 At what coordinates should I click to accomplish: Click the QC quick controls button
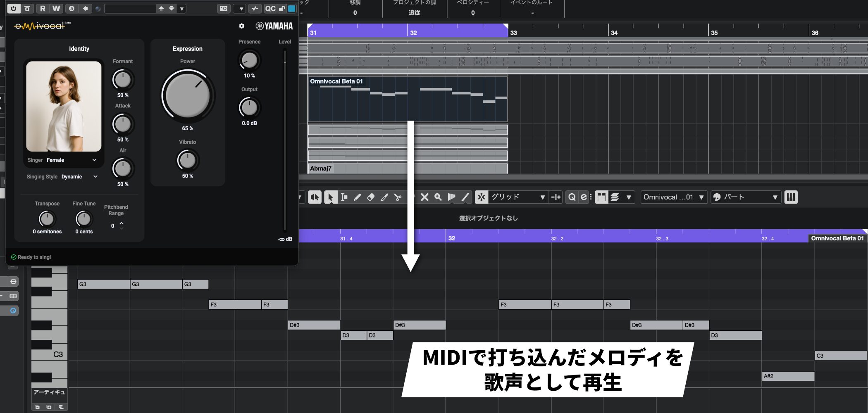tap(270, 9)
